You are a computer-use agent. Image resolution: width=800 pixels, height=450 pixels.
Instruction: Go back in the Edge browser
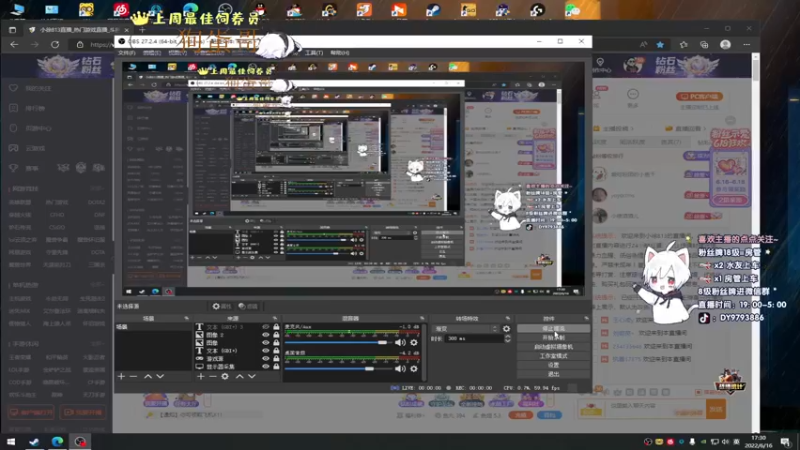point(14,45)
